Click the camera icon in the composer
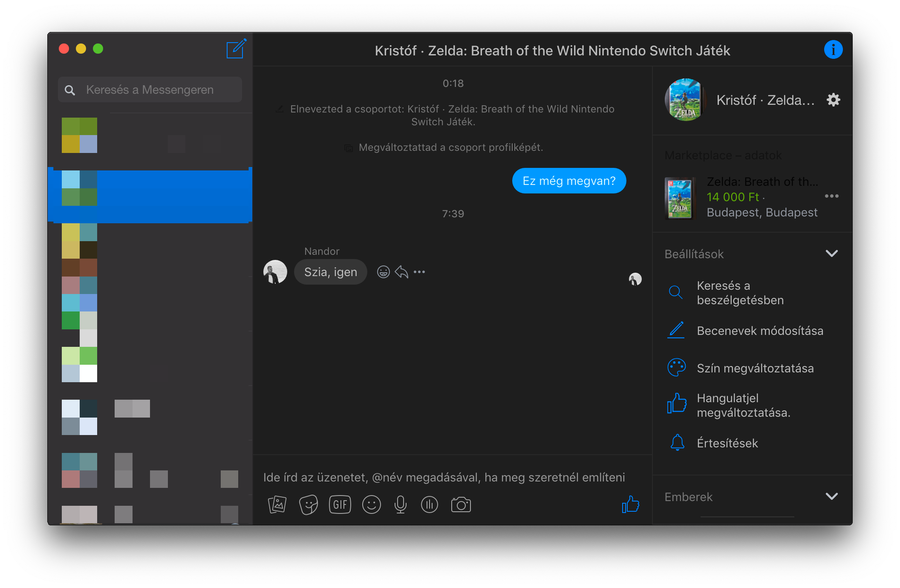The width and height of the screenshot is (900, 588). click(461, 505)
